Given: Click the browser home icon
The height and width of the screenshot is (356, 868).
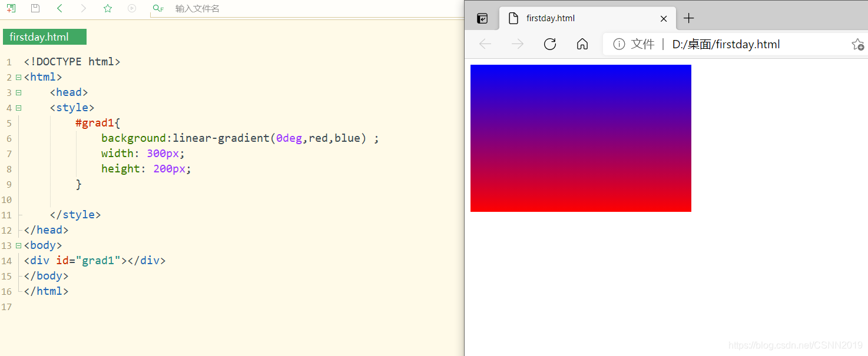Looking at the screenshot, I should (x=582, y=44).
